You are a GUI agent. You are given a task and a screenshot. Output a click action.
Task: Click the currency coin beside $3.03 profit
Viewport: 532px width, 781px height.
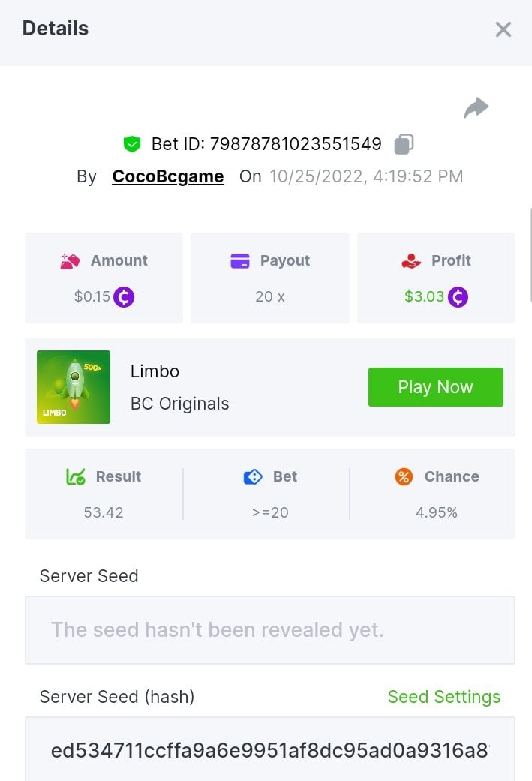458,297
